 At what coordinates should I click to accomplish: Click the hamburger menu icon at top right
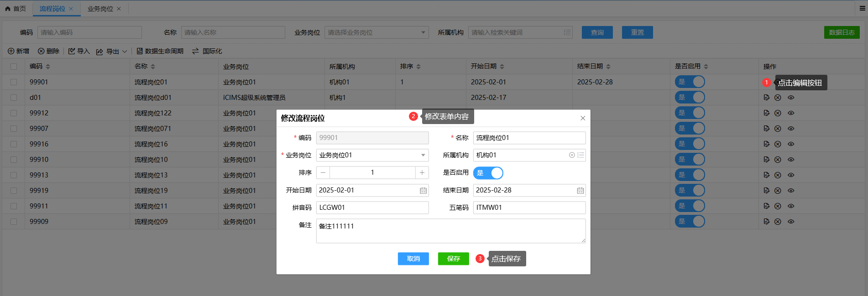(862, 8)
